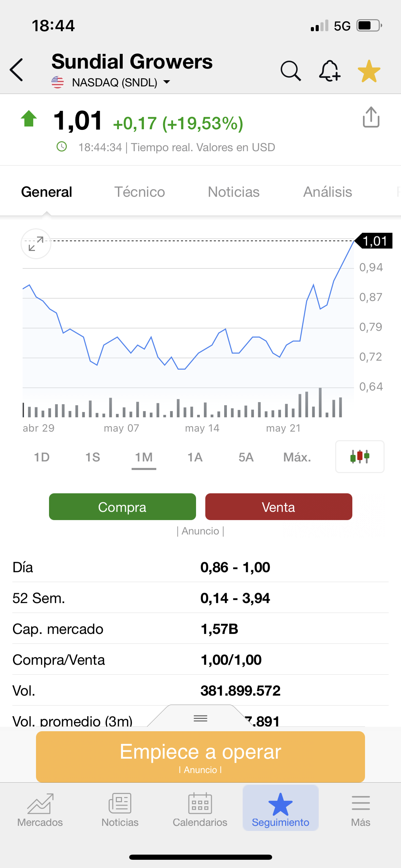
Task: Open the Calendarios bottom tab
Action: point(200,809)
